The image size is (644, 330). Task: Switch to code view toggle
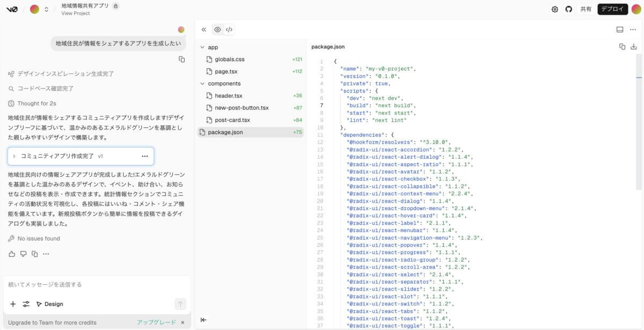pyautogui.click(x=229, y=30)
